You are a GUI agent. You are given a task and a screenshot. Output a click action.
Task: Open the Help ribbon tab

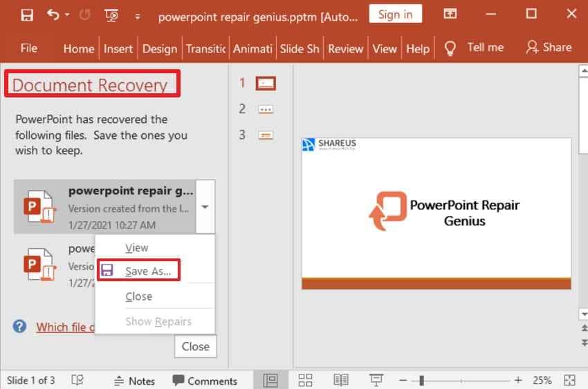(x=418, y=48)
